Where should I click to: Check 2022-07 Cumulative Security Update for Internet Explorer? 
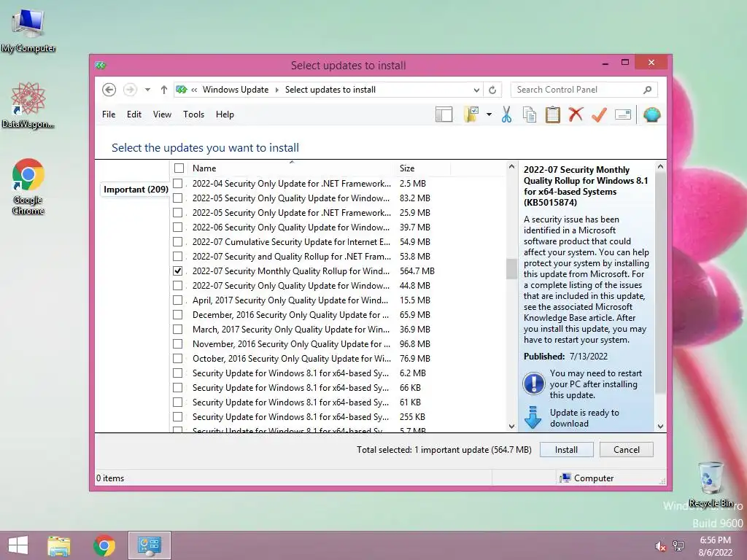coord(178,242)
